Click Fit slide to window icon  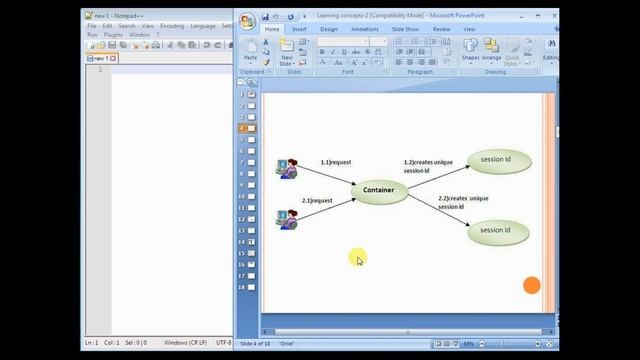pos(549,344)
